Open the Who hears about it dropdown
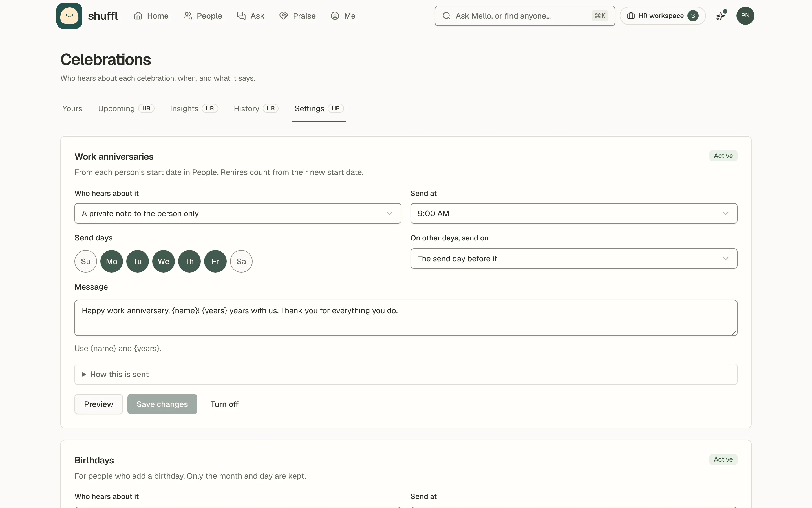This screenshot has width=812, height=508. pyautogui.click(x=238, y=213)
